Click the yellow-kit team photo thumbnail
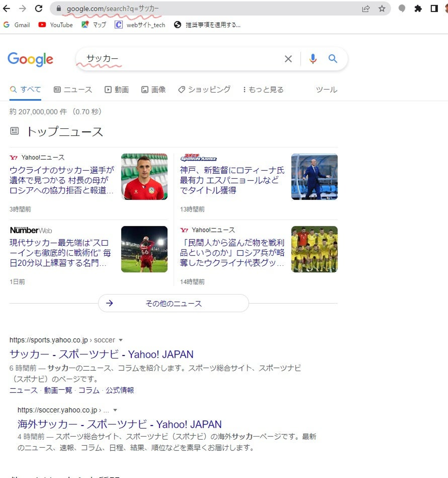Screen dimensions: 448x478 tap(315, 249)
